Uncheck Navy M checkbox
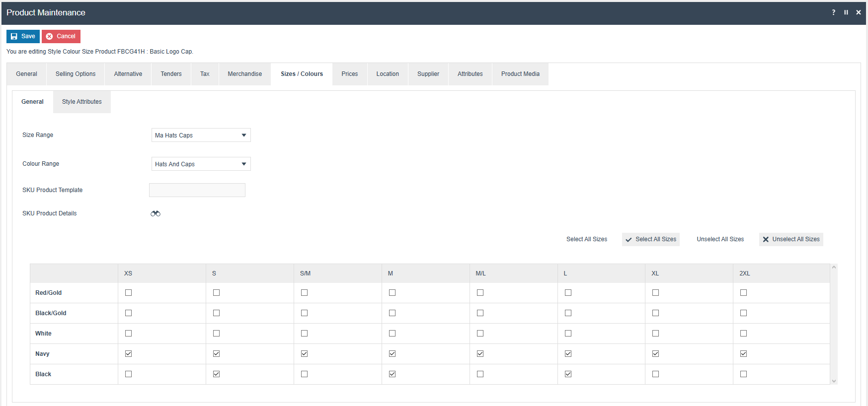 point(393,354)
